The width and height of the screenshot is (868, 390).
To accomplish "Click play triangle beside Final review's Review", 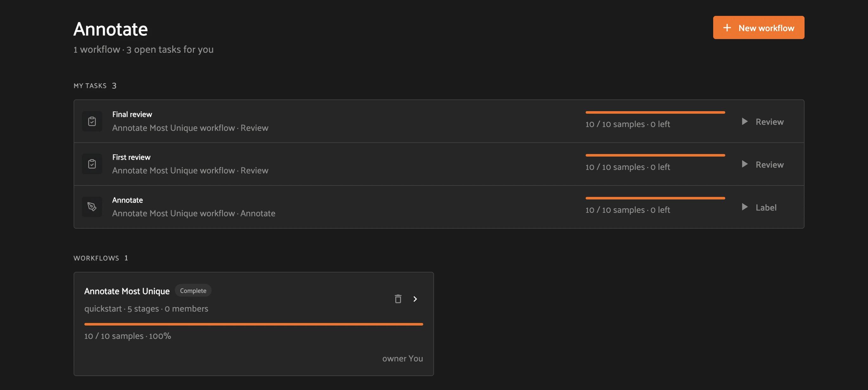I will pyautogui.click(x=745, y=121).
